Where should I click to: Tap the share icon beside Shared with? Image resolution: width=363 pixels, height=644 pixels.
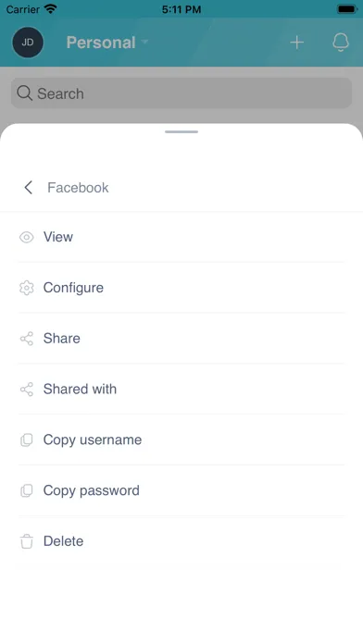pos(27,390)
